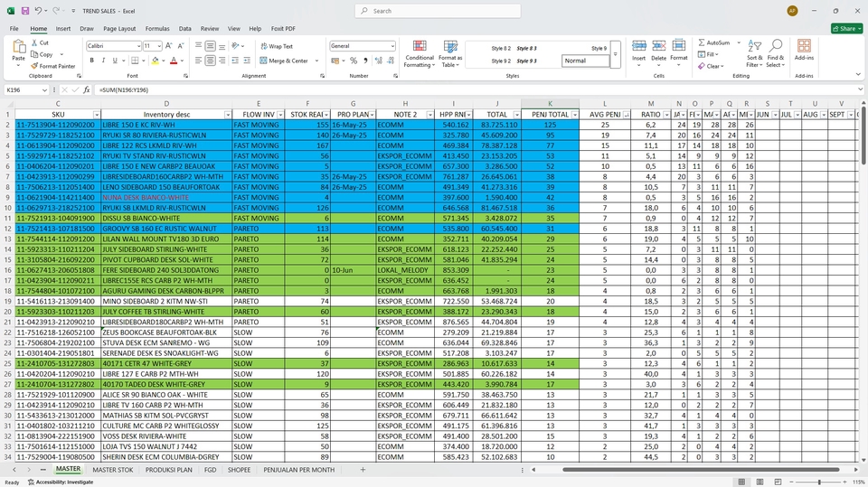Image resolution: width=868 pixels, height=487 pixels.
Task: Click the Undo arrow icon
Action: (38, 11)
